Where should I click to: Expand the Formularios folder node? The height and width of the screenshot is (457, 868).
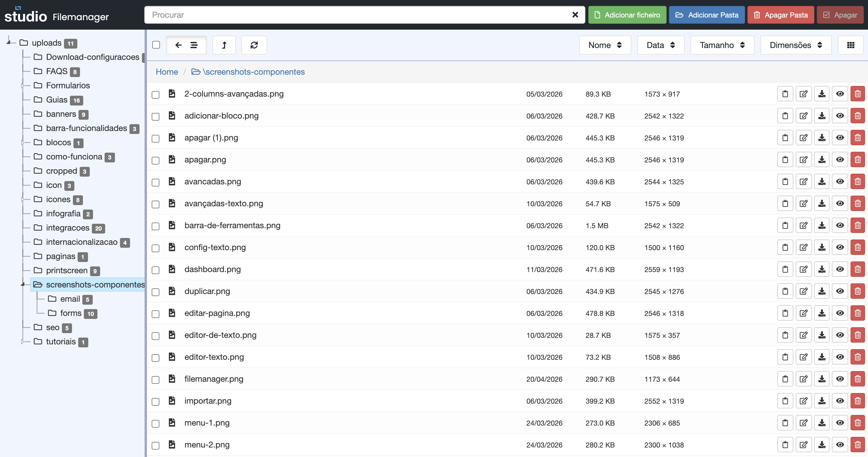23,85
